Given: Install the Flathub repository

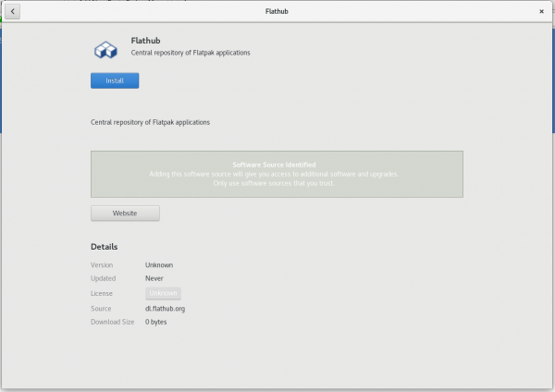Looking at the screenshot, I should 115,80.
